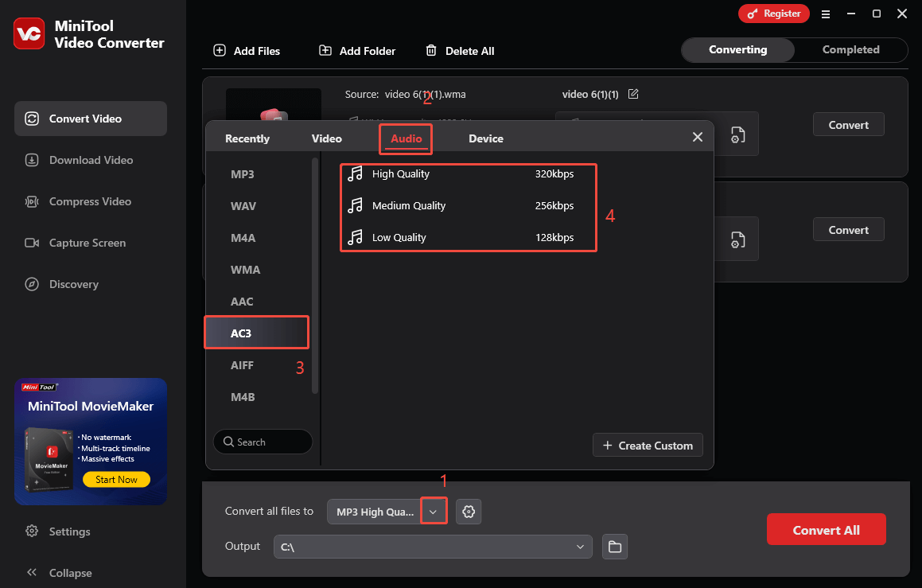This screenshot has height=588, width=922.
Task: Click Convert for the second file
Action: [849, 230]
